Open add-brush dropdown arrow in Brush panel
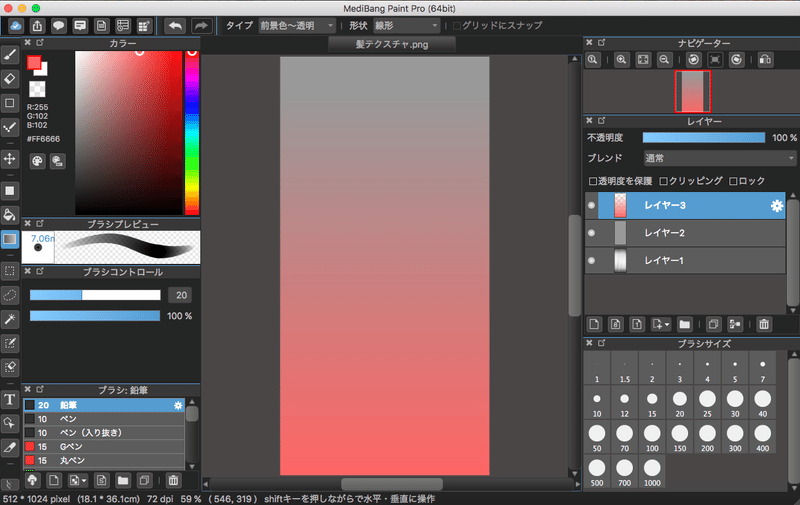 pyautogui.click(x=84, y=481)
